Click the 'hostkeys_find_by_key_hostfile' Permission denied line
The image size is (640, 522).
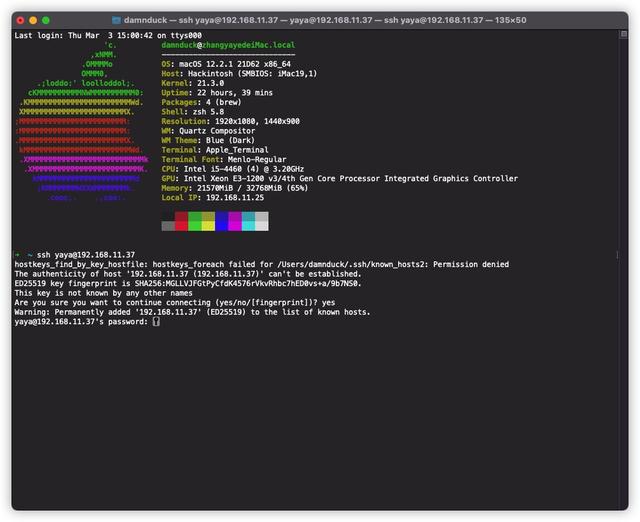262,264
